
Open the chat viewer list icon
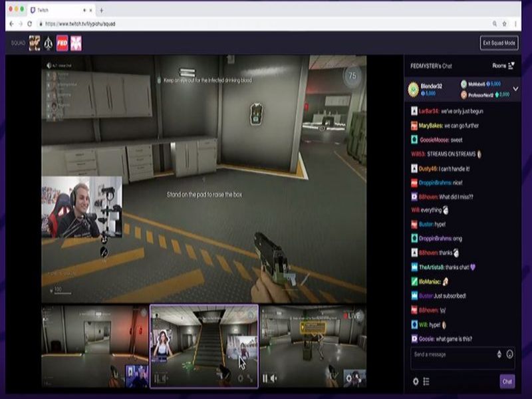pos(426,381)
